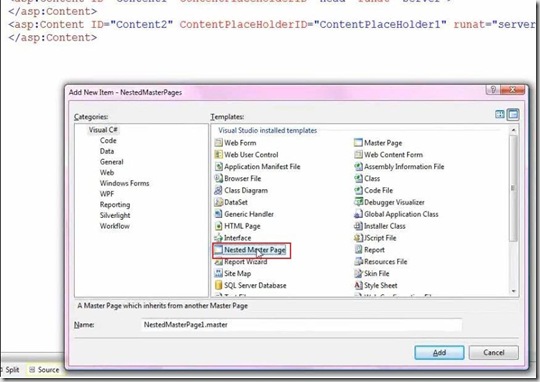
Task: Open the Reporting category
Action: tap(115, 205)
